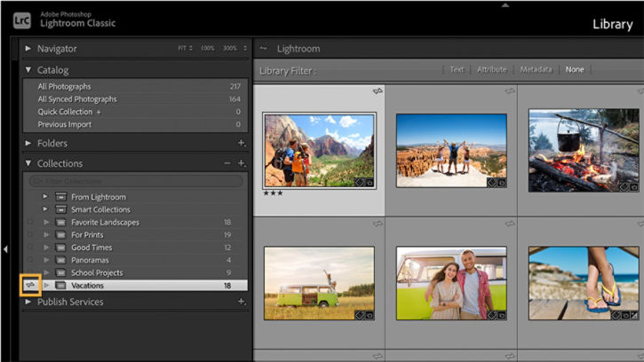Click add folder plus icon
This screenshot has height=362, width=644.
pos(241,143)
